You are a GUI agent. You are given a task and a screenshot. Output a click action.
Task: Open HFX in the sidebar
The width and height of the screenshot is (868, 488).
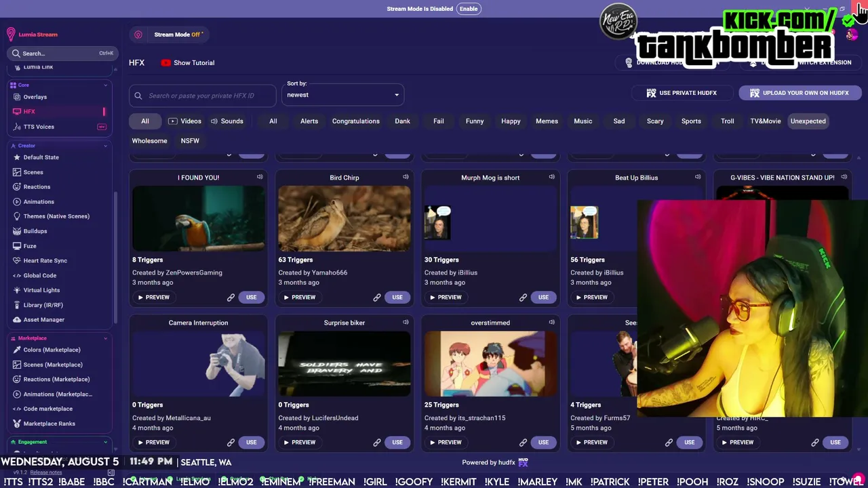[58, 112]
